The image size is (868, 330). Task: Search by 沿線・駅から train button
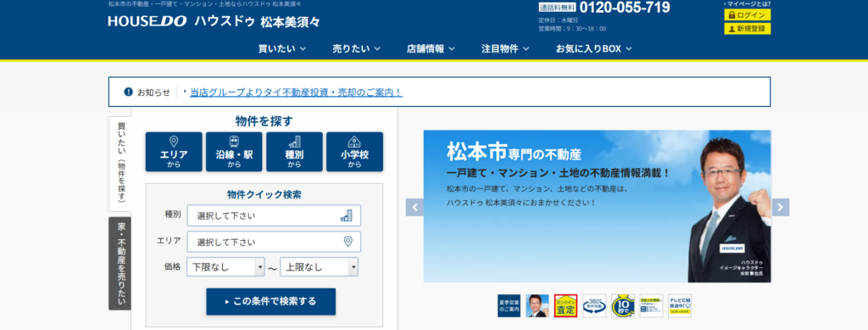coord(234,152)
